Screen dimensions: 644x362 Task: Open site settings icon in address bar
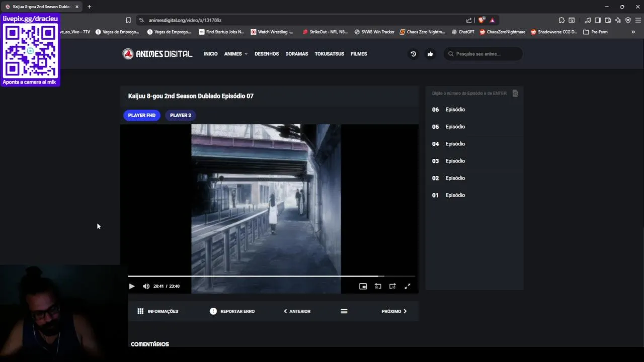click(141, 20)
